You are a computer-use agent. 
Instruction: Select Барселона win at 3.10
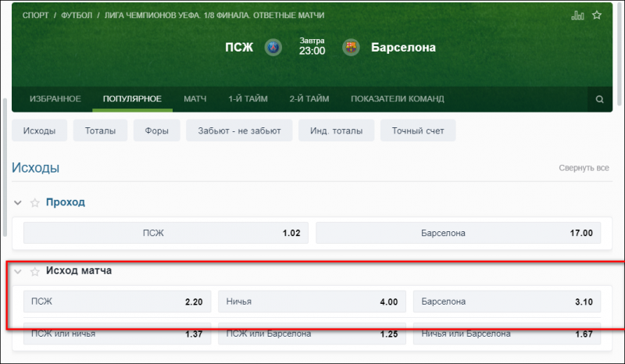507,302
